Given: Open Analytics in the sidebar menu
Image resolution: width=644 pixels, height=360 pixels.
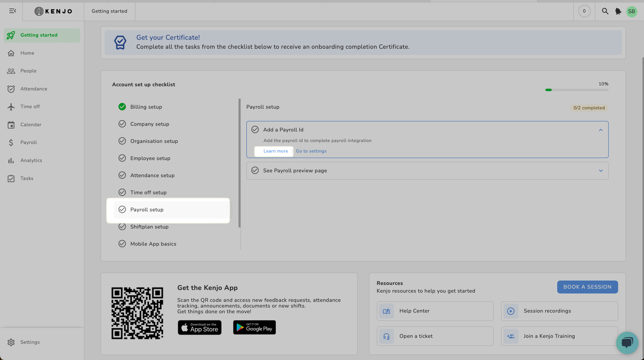Looking at the screenshot, I should [x=31, y=160].
